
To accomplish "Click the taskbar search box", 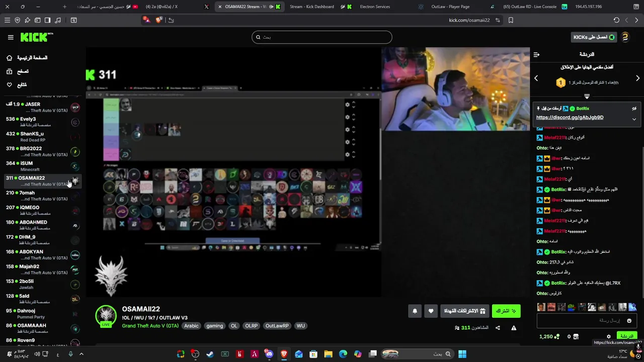I will tap(418, 354).
